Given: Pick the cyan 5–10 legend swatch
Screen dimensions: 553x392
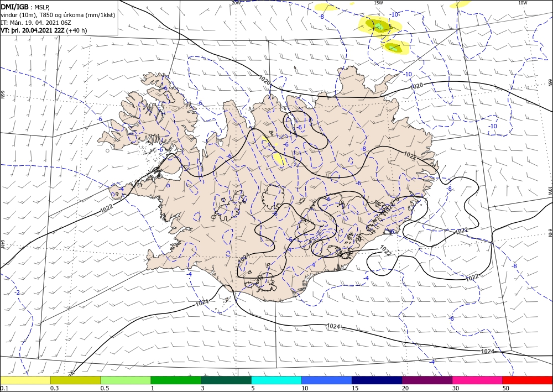Looking at the screenshot, I should coord(276,380).
